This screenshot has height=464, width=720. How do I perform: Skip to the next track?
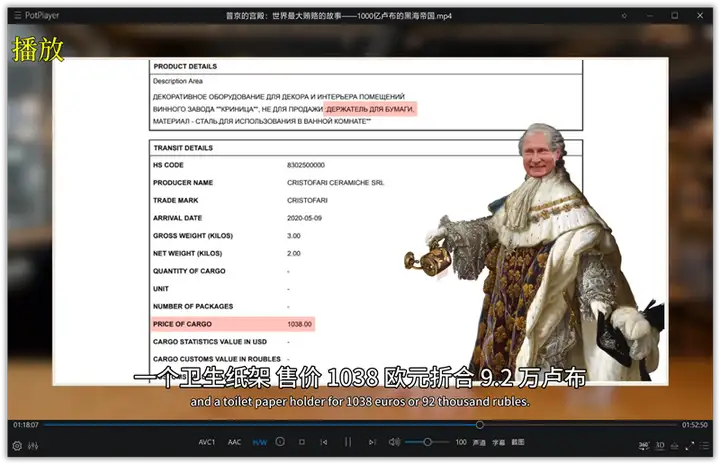coord(372,442)
